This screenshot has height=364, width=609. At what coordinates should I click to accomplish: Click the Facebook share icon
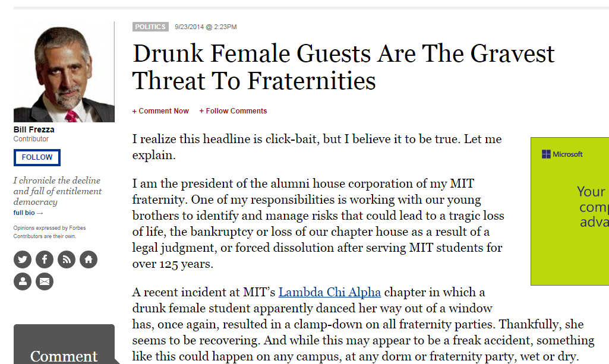click(x=45, y=259)
